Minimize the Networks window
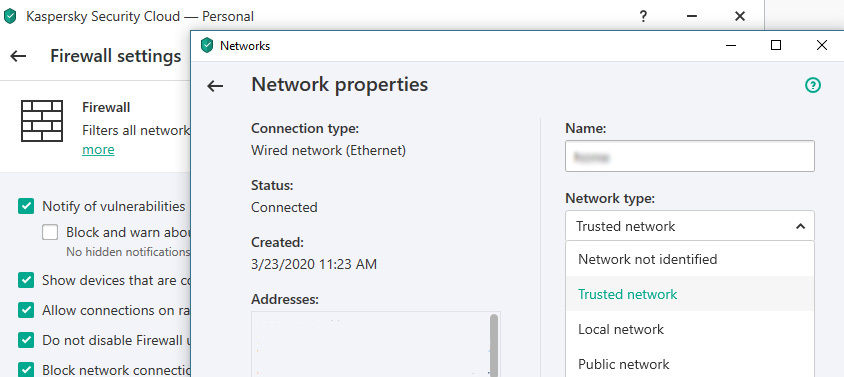 (730, 46)
